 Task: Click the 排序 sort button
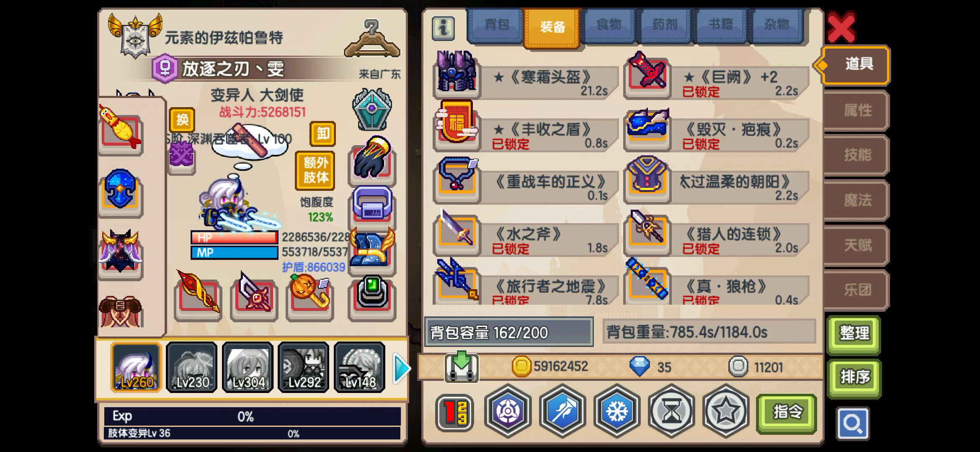coord(854,378)
